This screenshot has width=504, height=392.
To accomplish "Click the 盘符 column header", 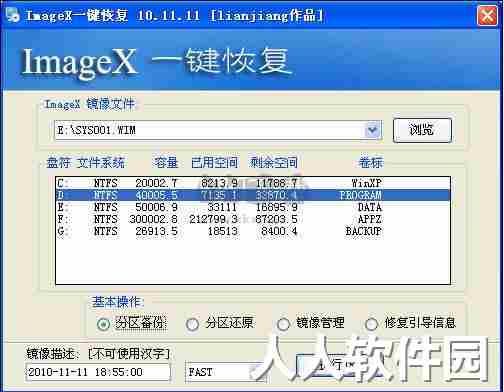I will click(58, 163).
